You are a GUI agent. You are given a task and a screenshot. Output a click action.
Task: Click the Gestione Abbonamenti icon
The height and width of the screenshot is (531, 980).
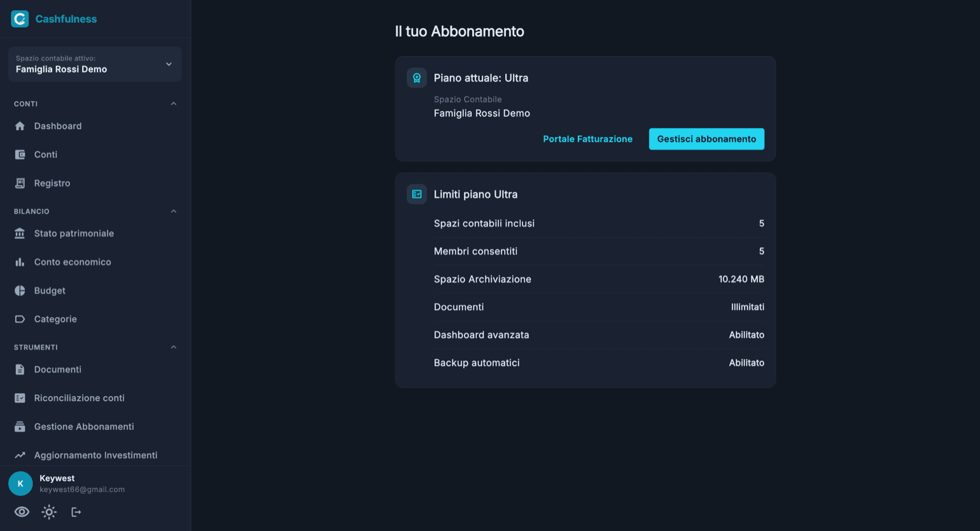20,427
